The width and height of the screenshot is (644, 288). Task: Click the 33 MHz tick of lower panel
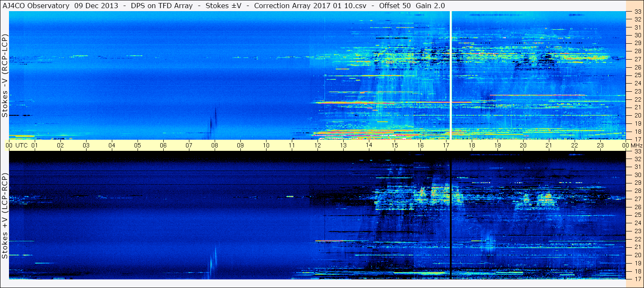click(637, 151)
